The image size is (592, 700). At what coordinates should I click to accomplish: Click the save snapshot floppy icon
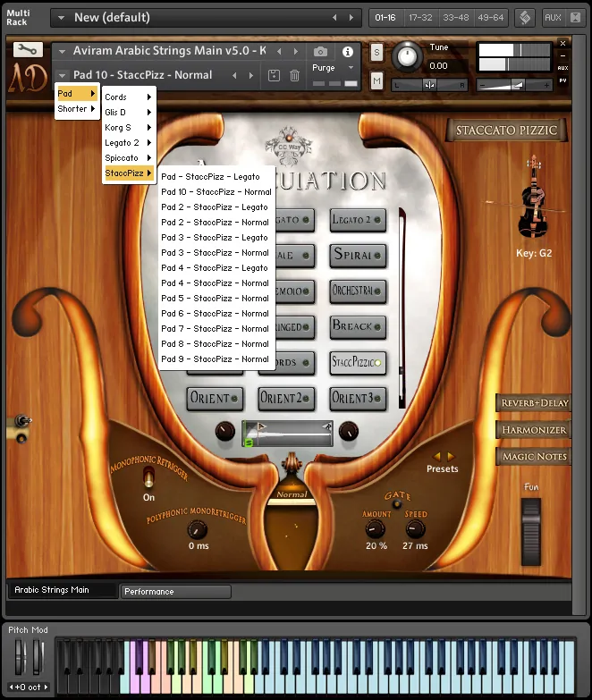tap(275, 76)
